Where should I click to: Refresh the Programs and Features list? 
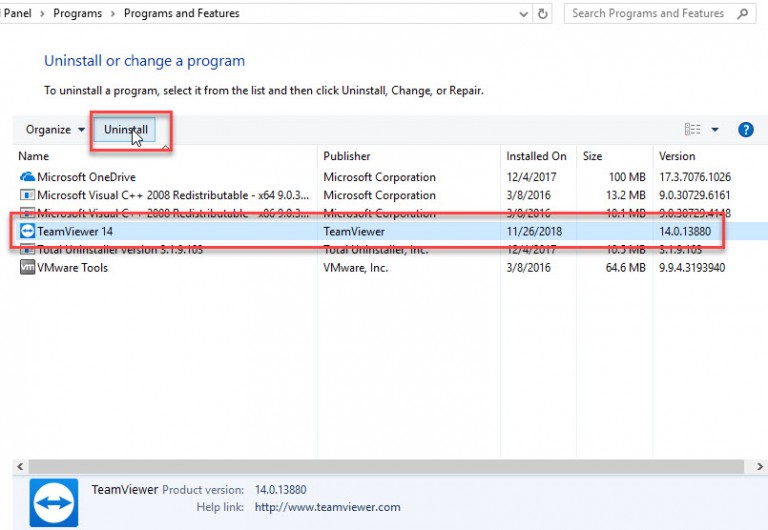[x=542, y=14]
